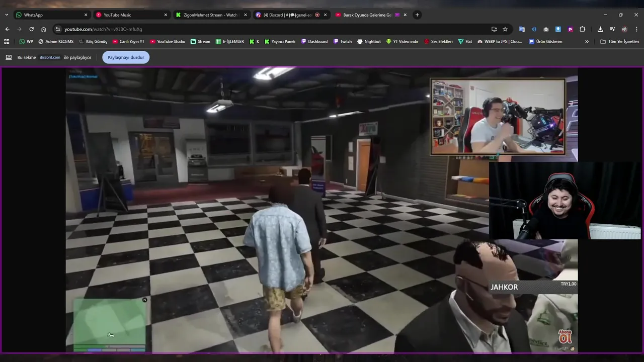Open the media controls music icon

tap(612, 29)
